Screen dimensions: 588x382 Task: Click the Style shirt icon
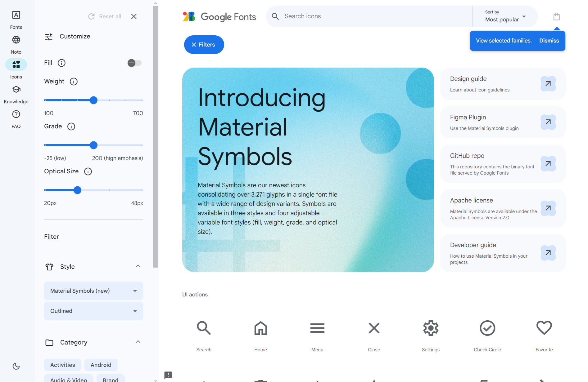pyautogui.click(x=49, y=267)
